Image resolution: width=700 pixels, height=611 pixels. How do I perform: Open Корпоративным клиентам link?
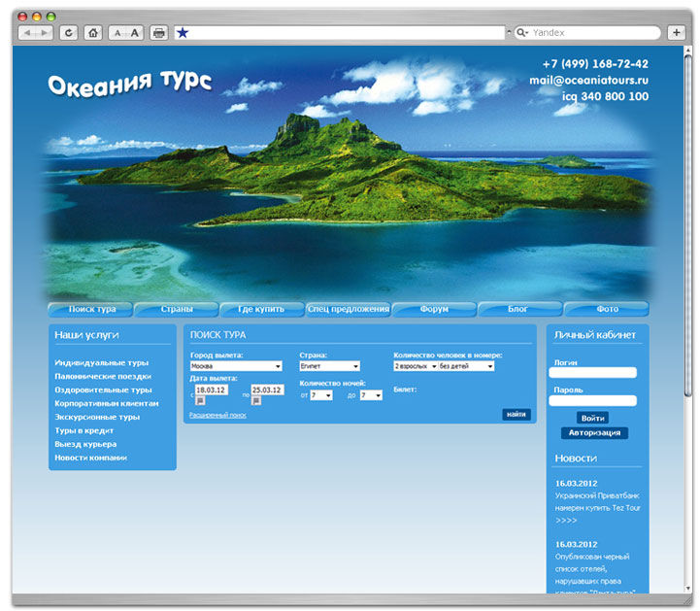pos(106,403)
